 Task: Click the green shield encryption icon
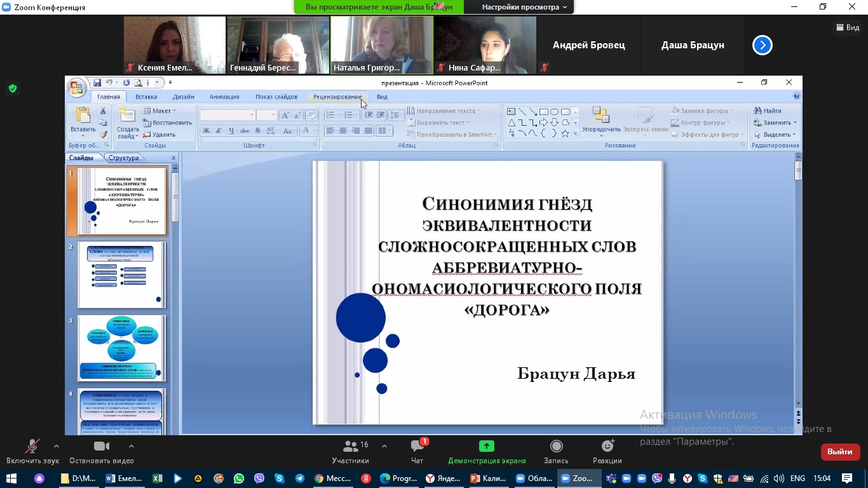coord(13,88)
